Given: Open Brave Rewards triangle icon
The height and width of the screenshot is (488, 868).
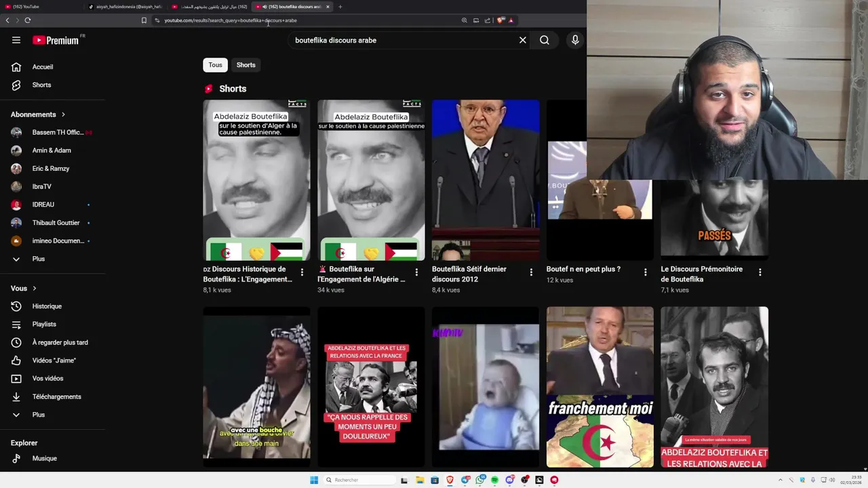Looking at the screenshot, I should pyautogui.click(x=511, y=20).
